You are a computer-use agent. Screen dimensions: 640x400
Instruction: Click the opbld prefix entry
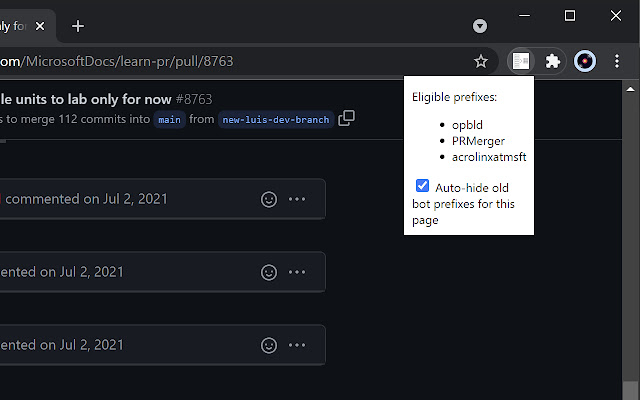pyautogui.click(x=467, y=125)
